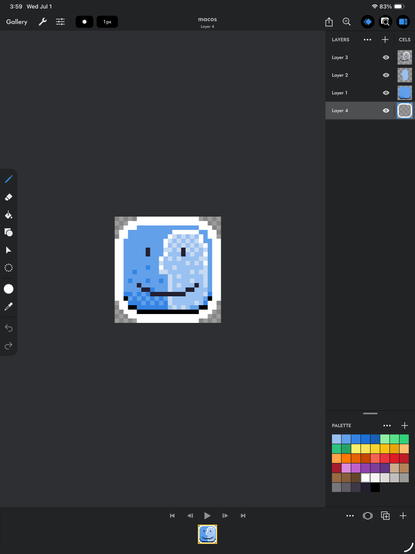Open the wrench settings menu

(x=43, y=22)
